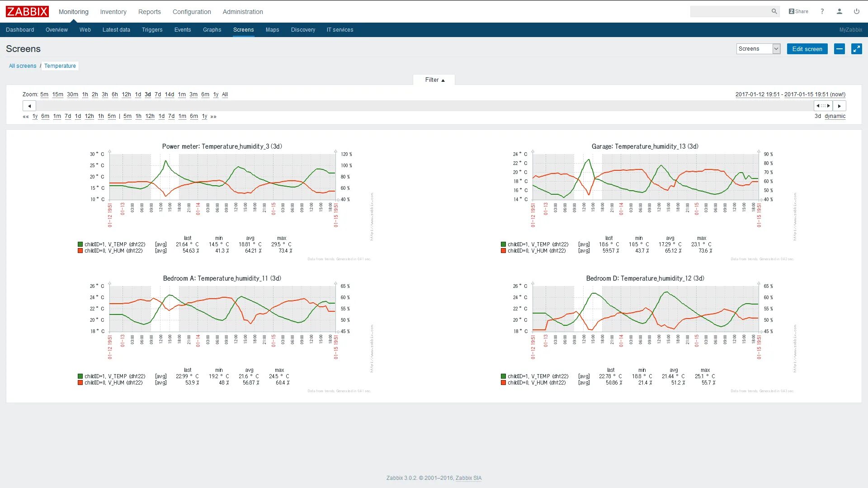Open All screens breadcrumb link
868x488 pixels.
coord(23,66)
